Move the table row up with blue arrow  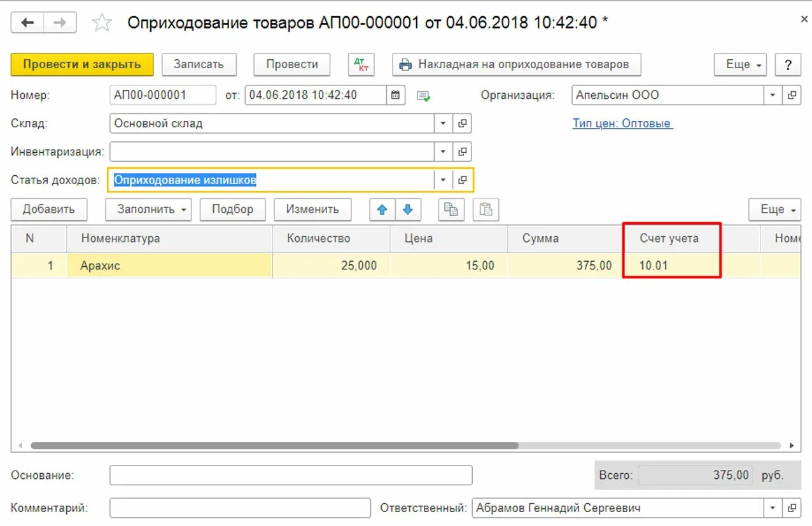click(x=382, y=210)
